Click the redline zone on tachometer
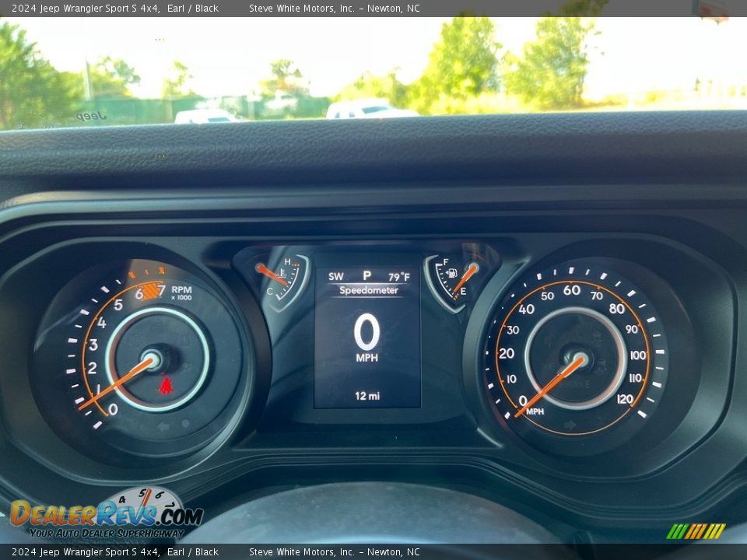 [x=152, y=291]
